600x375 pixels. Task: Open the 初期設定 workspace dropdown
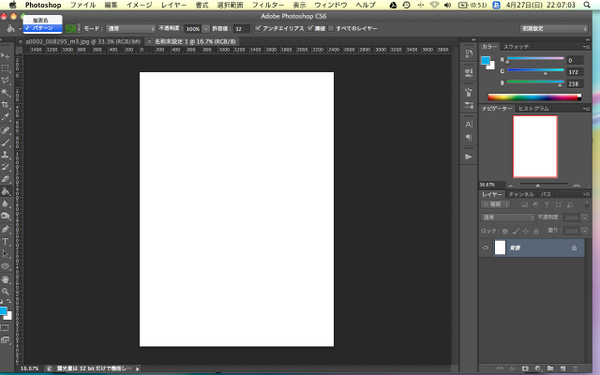(x=553, y=29)
